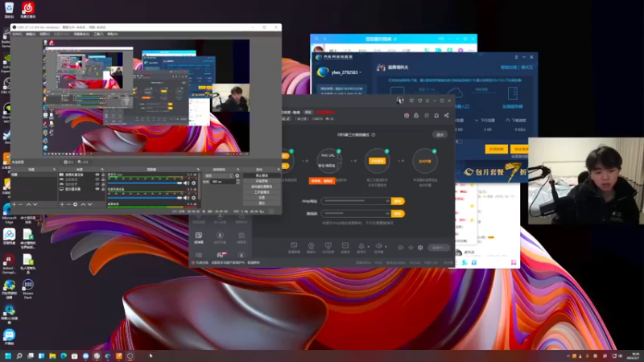Mute the second OBS mixer channel
The image size is (644, 362).
[x=186, y=198]
